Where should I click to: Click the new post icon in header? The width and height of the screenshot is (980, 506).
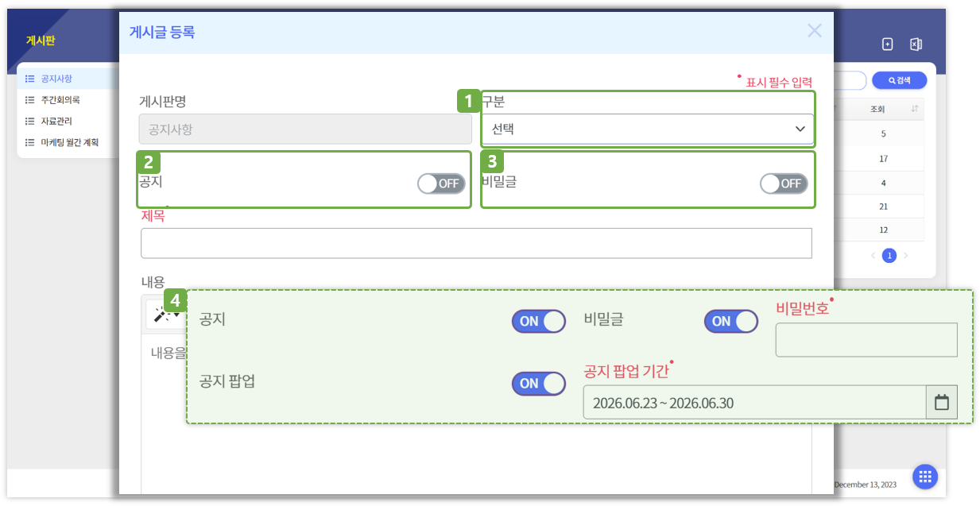click(x=888, y=44)
